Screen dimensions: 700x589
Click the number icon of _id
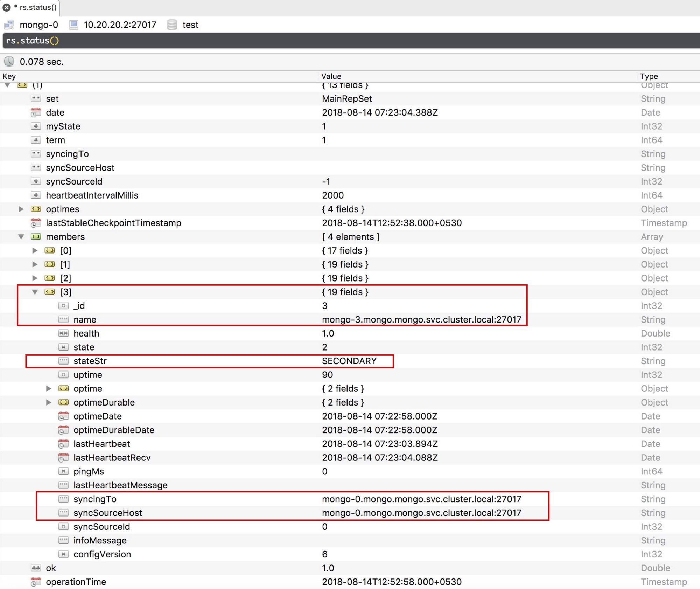(x=63, y=306)
